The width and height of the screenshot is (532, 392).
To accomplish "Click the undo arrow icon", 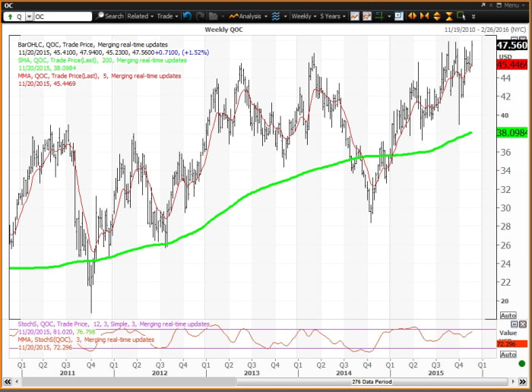I will click(x=186, y=16).
